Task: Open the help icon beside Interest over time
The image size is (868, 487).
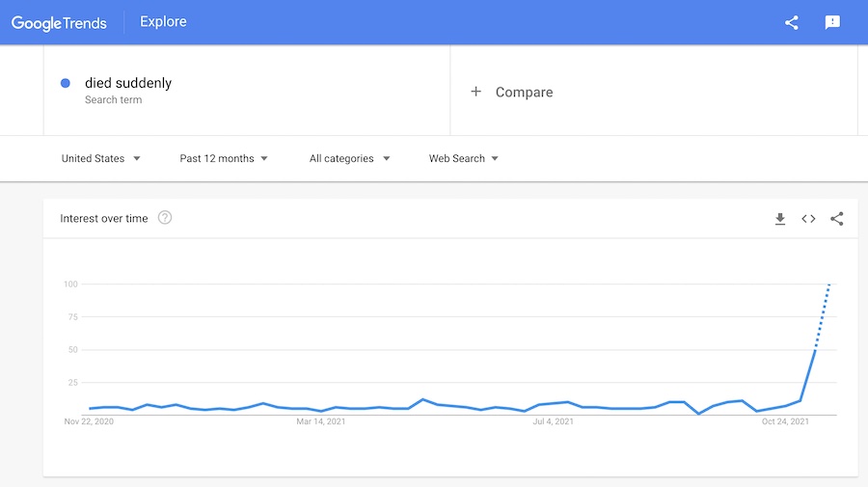Action: click(x=165, y=218)
